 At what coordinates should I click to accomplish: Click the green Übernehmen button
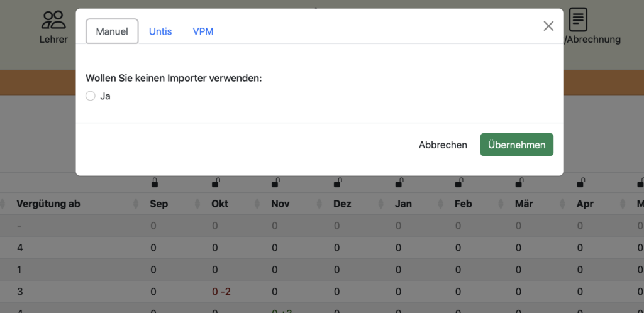pos(517,145)
